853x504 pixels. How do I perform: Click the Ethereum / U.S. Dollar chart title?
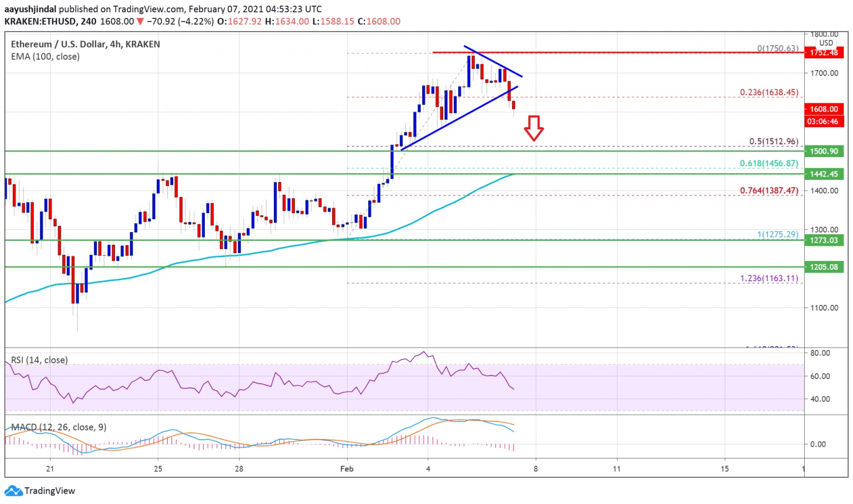(86, 44)
